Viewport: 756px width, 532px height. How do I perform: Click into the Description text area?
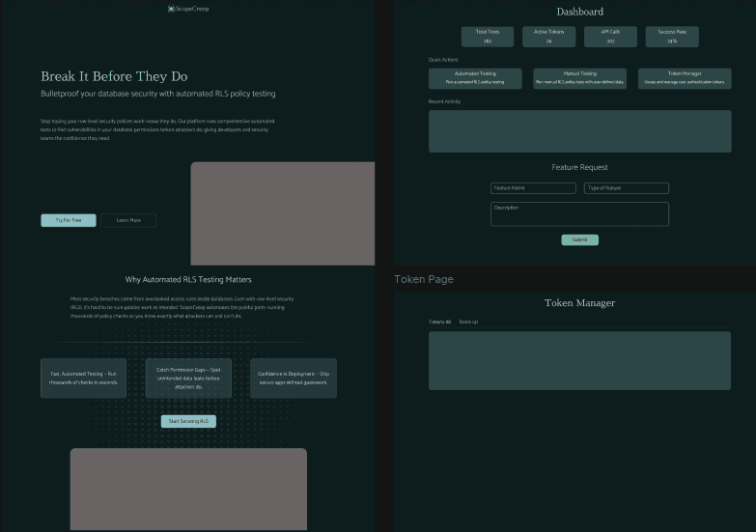(579, 214)
